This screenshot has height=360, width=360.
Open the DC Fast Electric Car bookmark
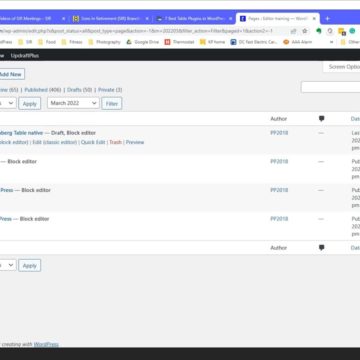[x=254, y=42]
